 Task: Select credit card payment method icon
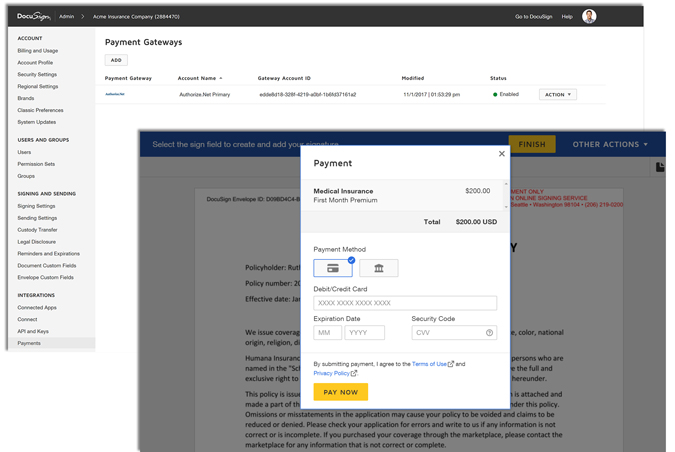click(333, 268)
